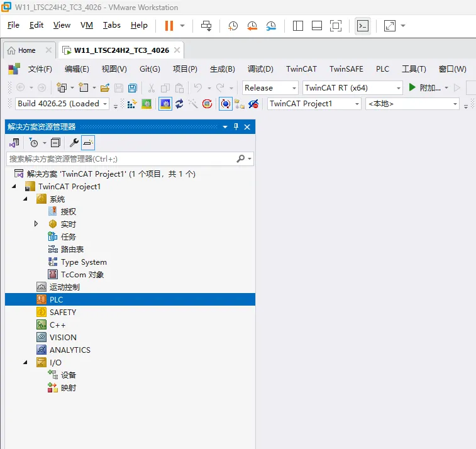Toggle VMware library sidebar panel
This screenshot has height=449, width=476.
click(298, 26)
